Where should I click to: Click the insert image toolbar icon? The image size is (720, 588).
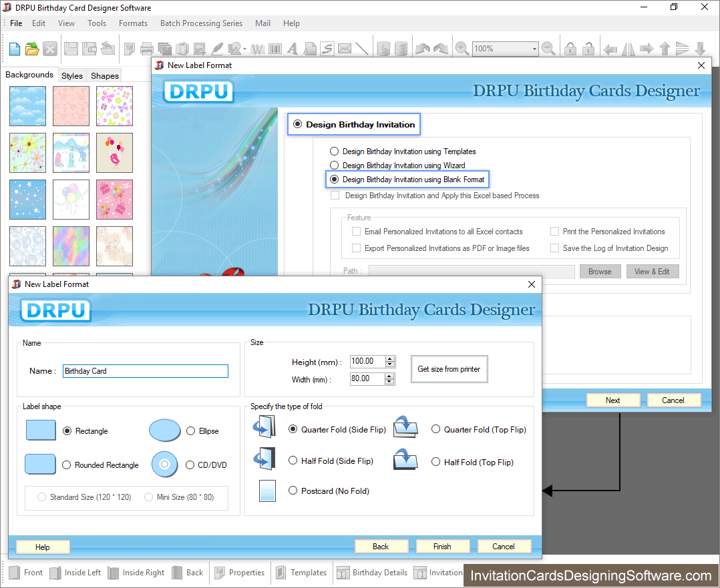coord(199,48)
